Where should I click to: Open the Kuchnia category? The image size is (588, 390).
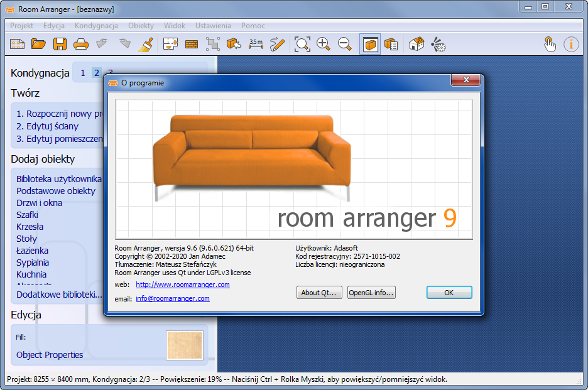coord(31,275)
